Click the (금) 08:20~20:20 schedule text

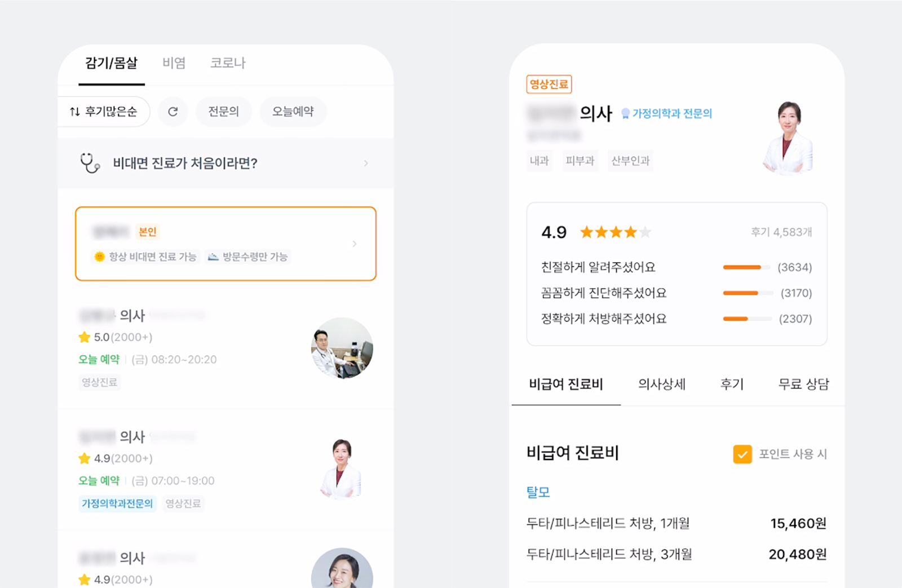[x=174, y=360]
